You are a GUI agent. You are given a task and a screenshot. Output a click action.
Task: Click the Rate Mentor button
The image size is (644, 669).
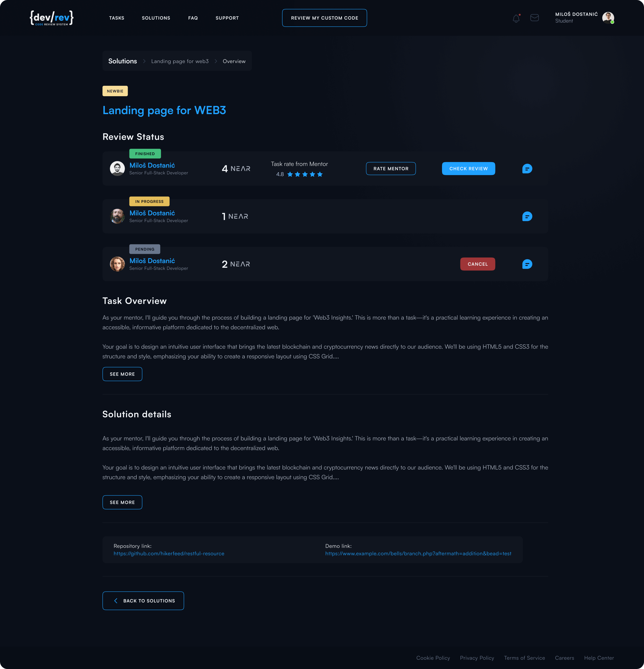[x=391, y=169]
